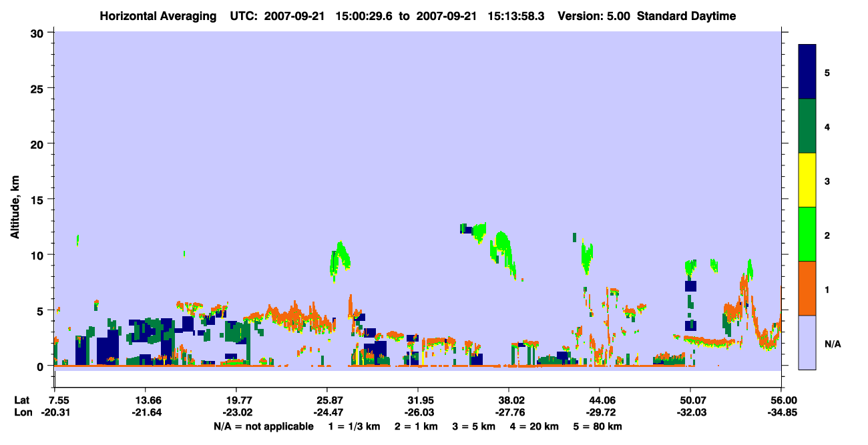Click the yellow level 3 color swatch

(x=807, y=180)
